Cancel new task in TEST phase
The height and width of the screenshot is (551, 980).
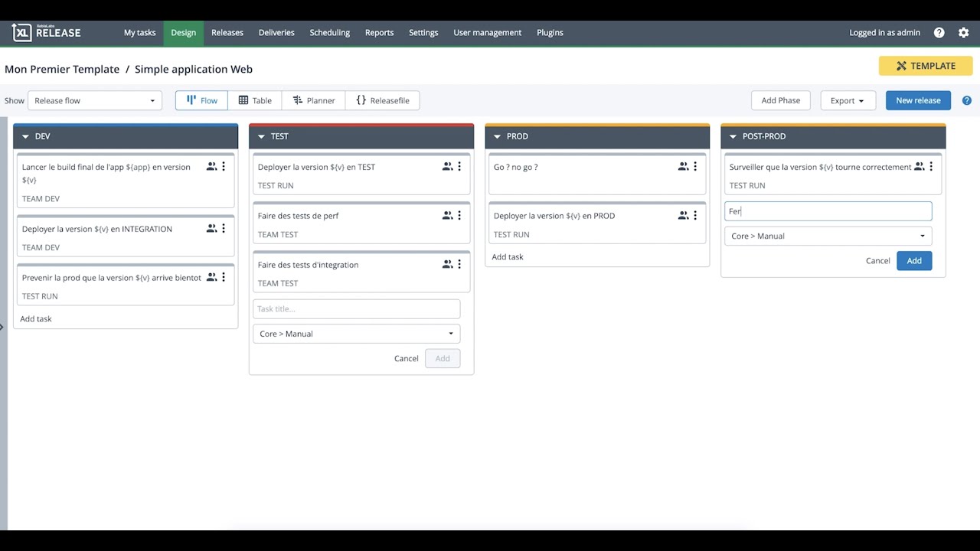pyautogui.click(x=406, y=359)
